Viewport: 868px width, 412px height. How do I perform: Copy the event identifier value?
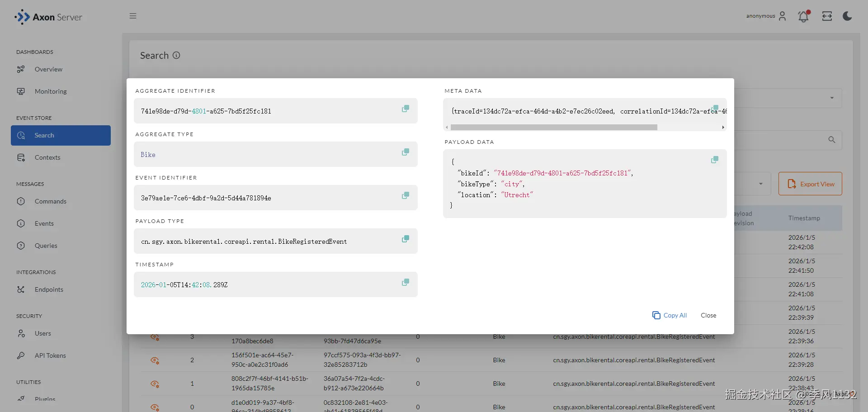point(406,195)
